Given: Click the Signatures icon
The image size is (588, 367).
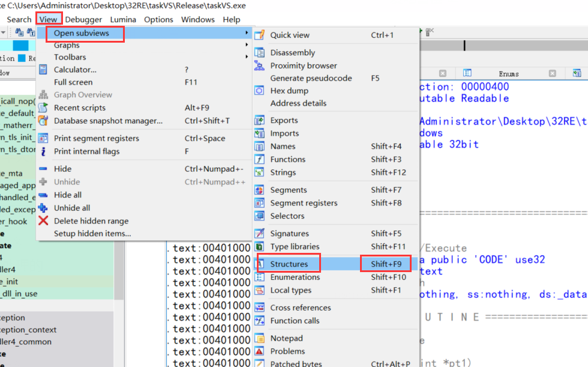Looking at the screenshot, I should point(259,234).
